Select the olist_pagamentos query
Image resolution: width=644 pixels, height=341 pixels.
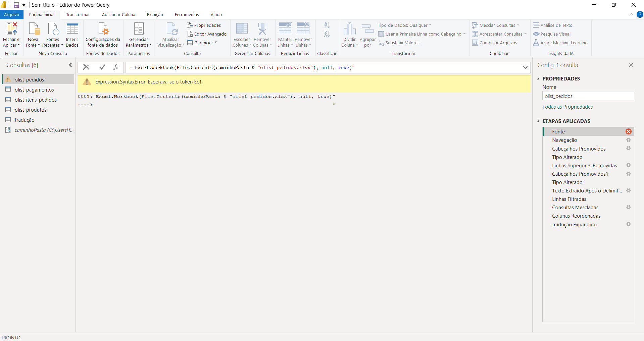(x=38, y=90)
